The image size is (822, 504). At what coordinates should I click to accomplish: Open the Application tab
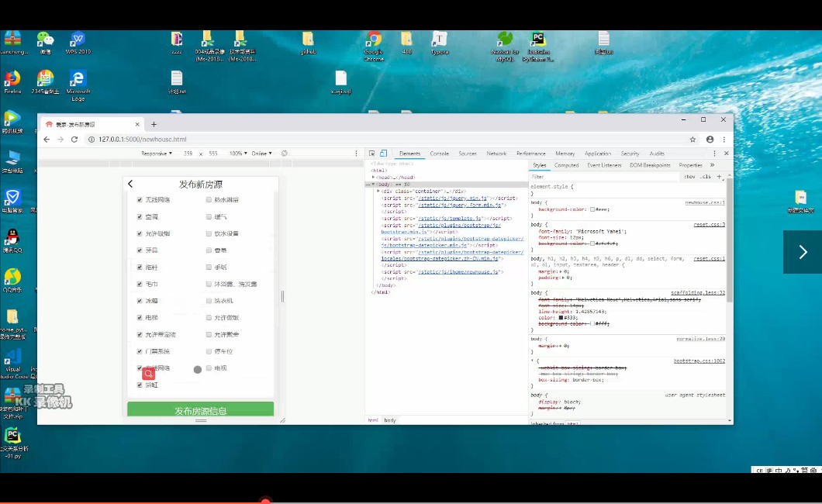(598, 154)
